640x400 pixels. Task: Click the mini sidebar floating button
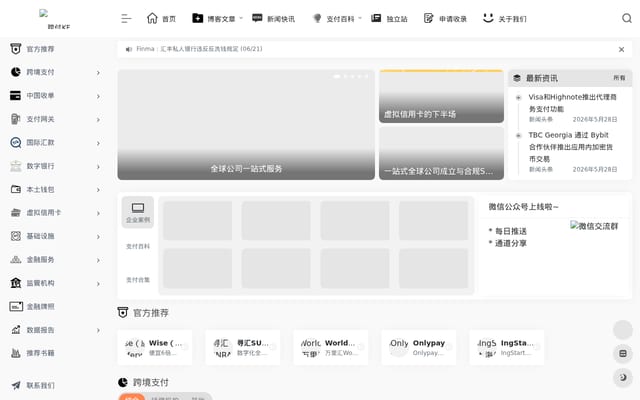point(623,353)
